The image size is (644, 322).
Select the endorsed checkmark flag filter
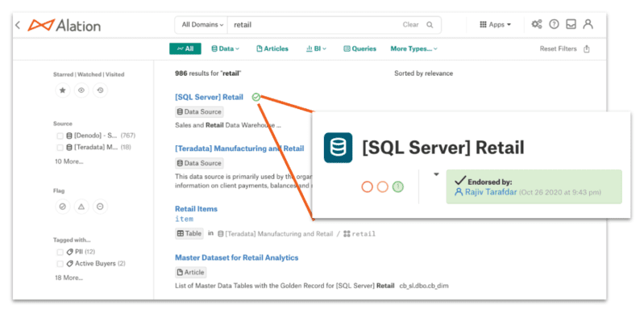[x=62, y=207]
